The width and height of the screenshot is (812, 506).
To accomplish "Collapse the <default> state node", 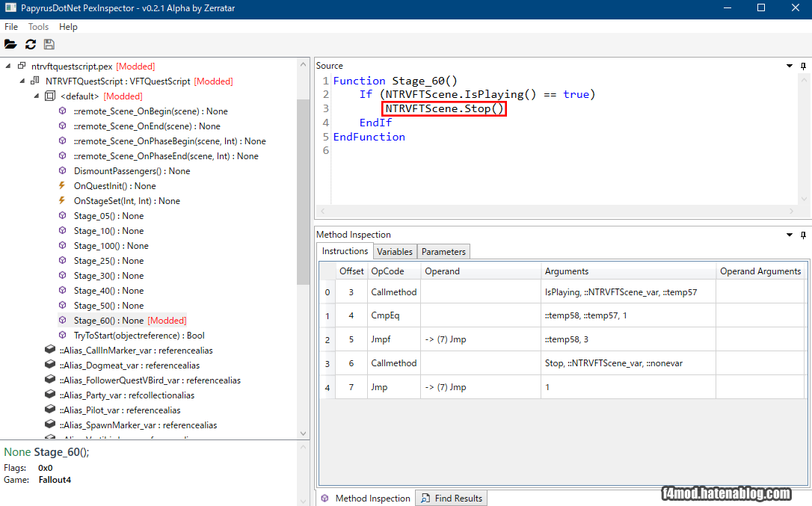I will click(x=36, y=96).
